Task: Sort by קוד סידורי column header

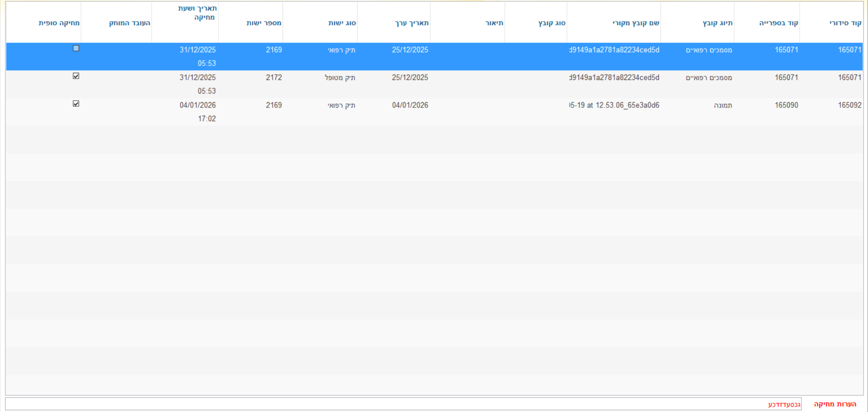Action: click(845, 23)
